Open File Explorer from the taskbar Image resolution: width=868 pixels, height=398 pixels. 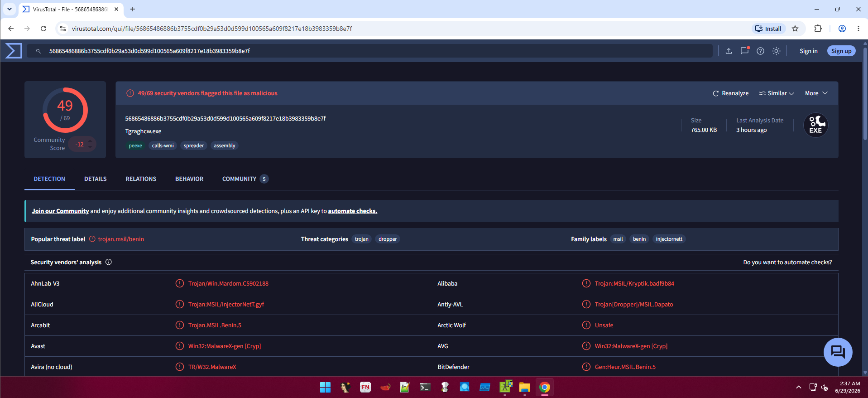(525, 387)
